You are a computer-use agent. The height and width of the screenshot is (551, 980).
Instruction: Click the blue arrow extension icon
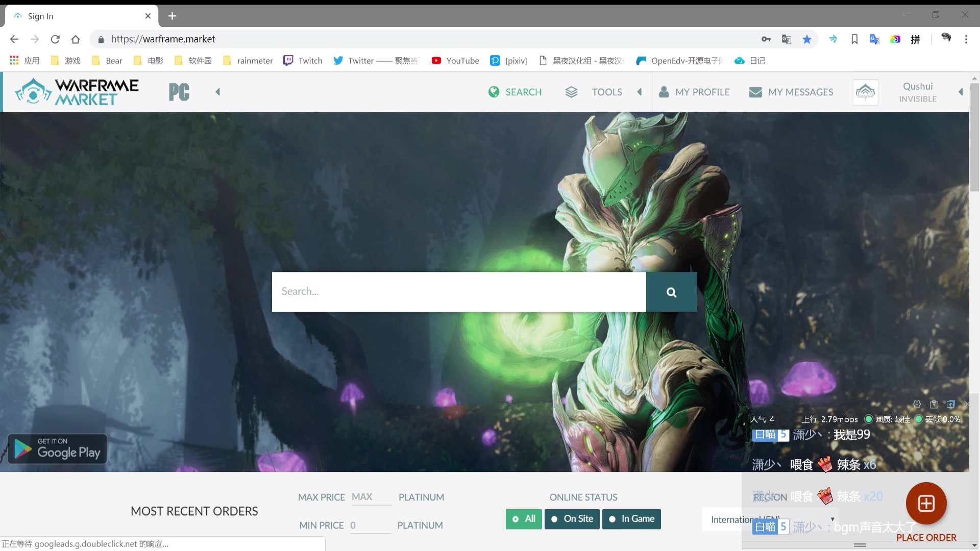[834, 39]
